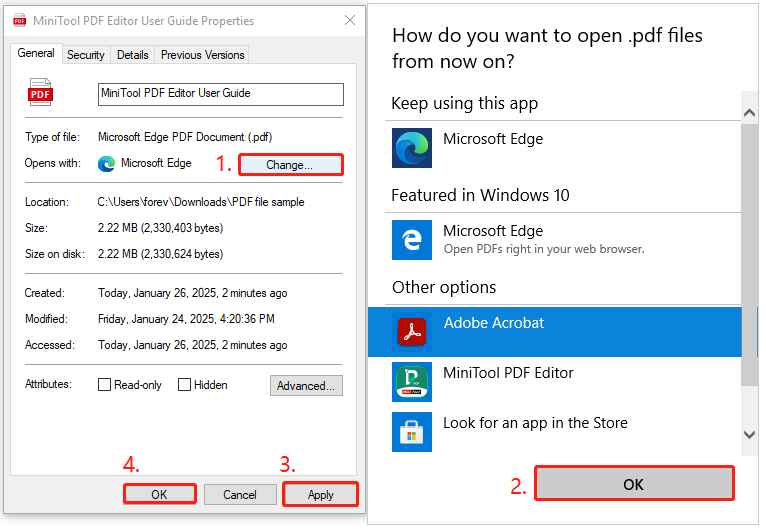766x530 pixels.
Task: Enable the Hidden attribute checkbox
Action: [184, 385]
